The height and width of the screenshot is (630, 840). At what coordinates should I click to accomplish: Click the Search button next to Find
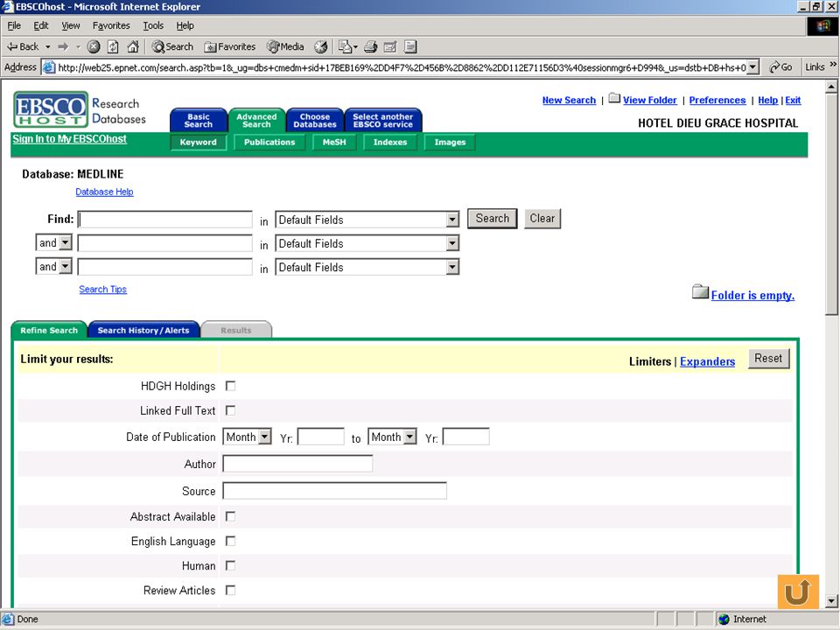(x=493, y=219)
